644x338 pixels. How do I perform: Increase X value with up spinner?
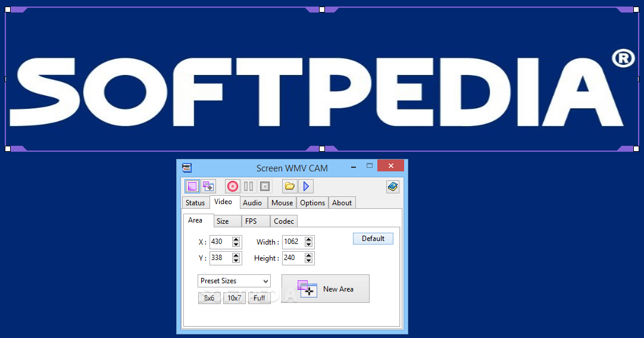(x=236, y=239)
